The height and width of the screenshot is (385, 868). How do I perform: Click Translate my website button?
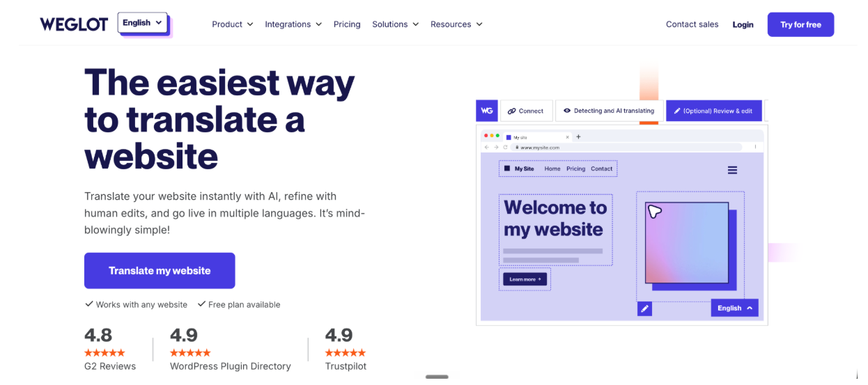coord(160,271)
